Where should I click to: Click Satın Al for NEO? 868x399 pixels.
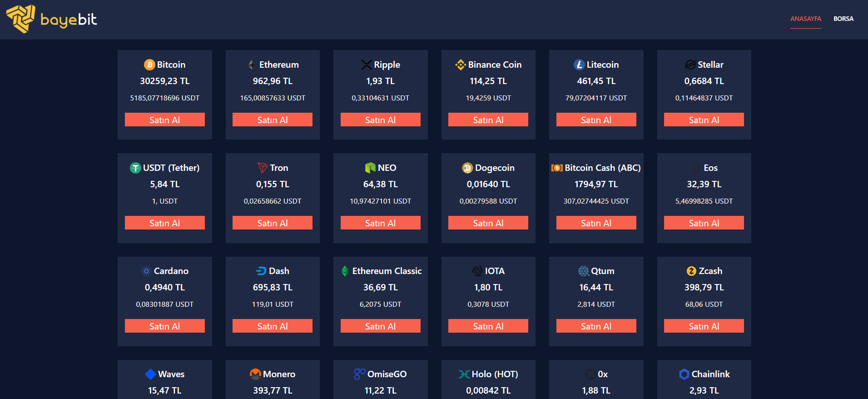pos(381,223)
